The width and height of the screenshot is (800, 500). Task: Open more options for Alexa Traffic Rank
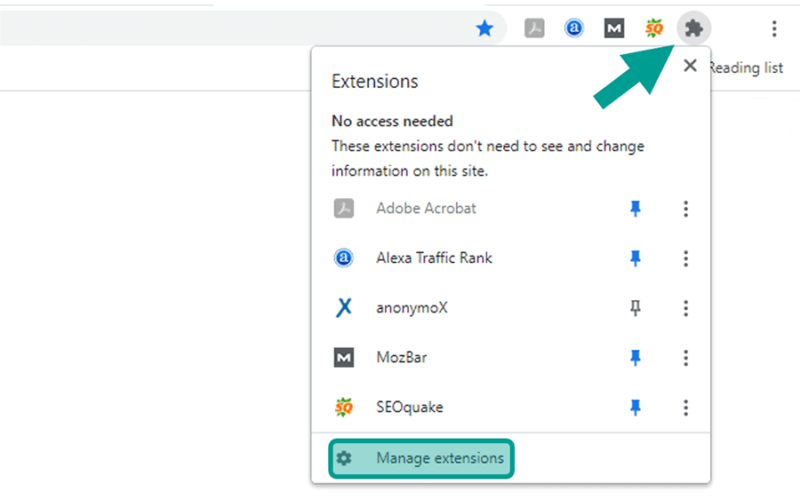click(686, 259)
